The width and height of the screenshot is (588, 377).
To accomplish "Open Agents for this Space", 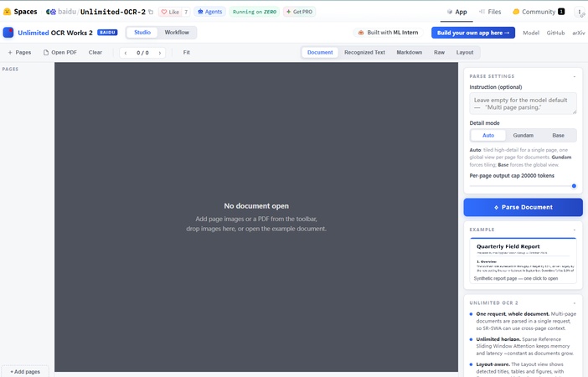I will 209,12.
